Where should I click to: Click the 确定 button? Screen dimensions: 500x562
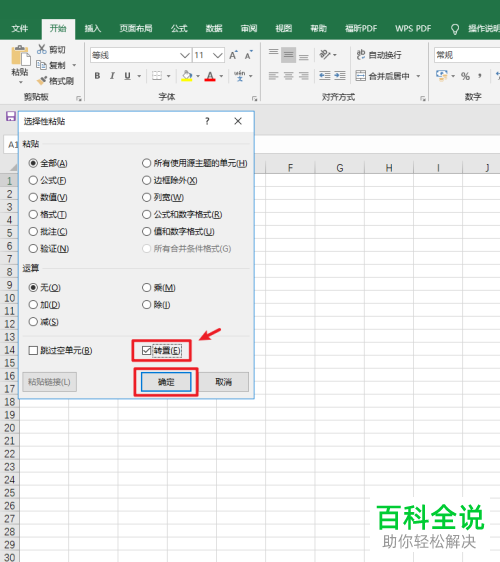[166, 382]
